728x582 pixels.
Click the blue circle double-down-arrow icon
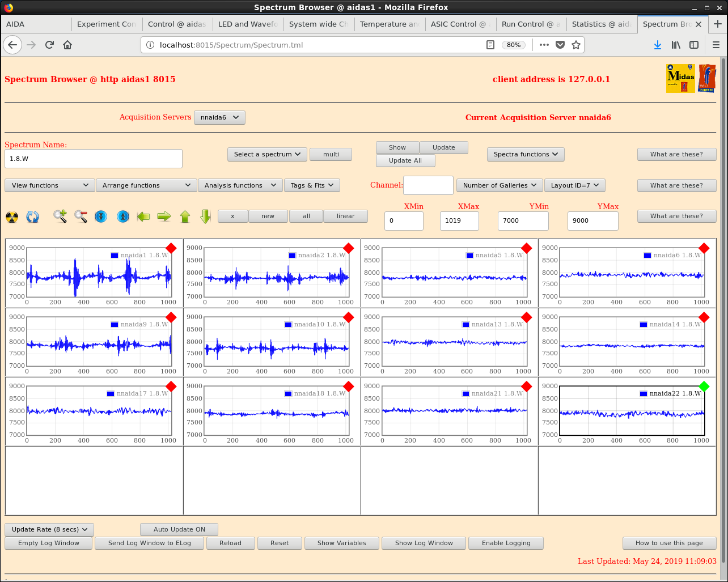click(101, 216)
